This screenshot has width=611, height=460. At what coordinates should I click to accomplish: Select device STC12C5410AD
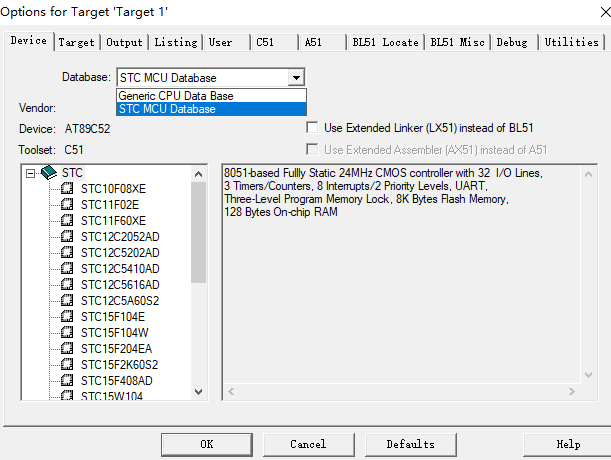[x=120, y=269]
